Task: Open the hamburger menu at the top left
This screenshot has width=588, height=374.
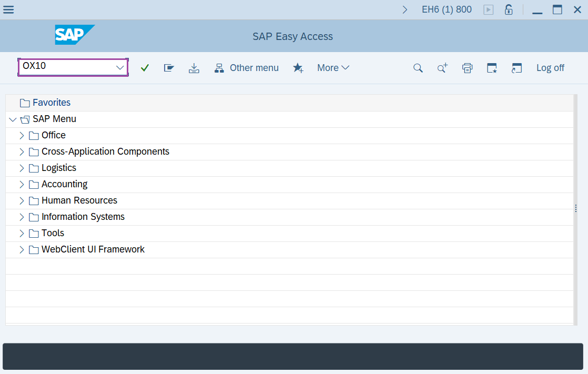Action: [x=8, y=9]
